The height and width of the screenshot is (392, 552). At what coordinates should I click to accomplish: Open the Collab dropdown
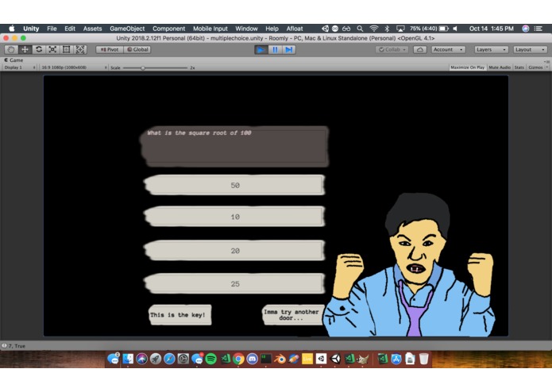click(392, 49)
